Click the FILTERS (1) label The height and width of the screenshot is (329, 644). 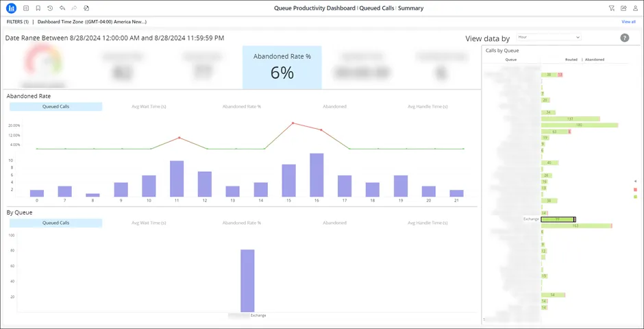tap(18, 22)
